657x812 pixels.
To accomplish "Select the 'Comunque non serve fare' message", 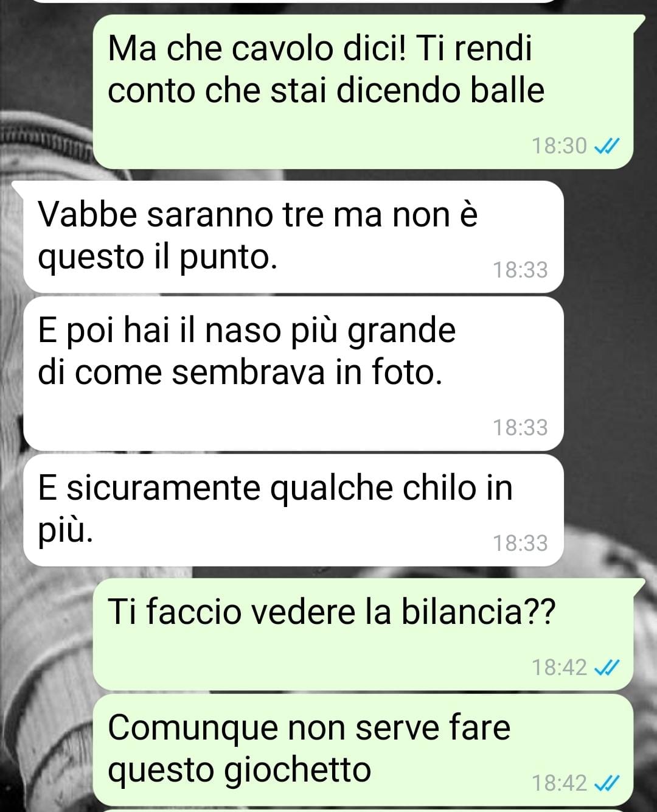I will click(x=363, y=749).
